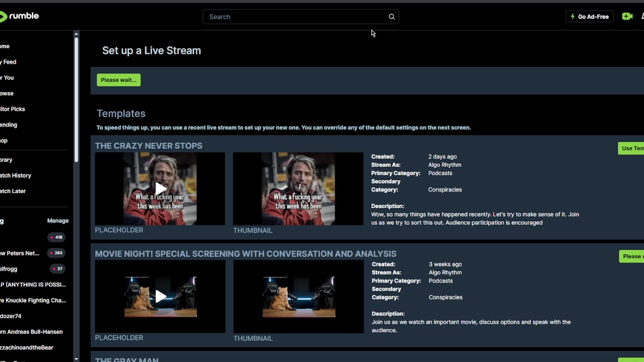644x362 pixels.
Task: Click the '3 weeks ago' created value
Action: click(x=445, y=264)
